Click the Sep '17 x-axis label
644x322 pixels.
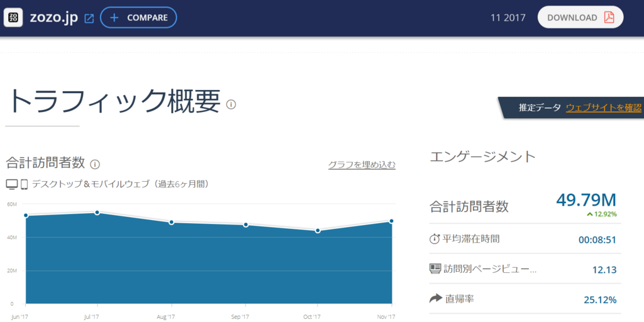click(x=240, y=317)
